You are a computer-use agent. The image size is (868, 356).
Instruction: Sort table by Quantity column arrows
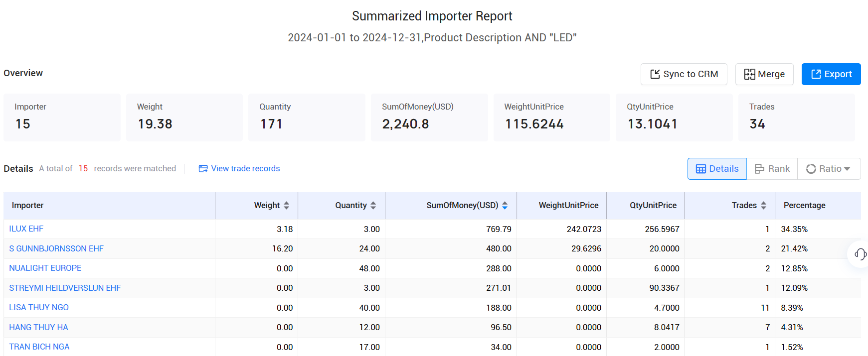[373, 206]
